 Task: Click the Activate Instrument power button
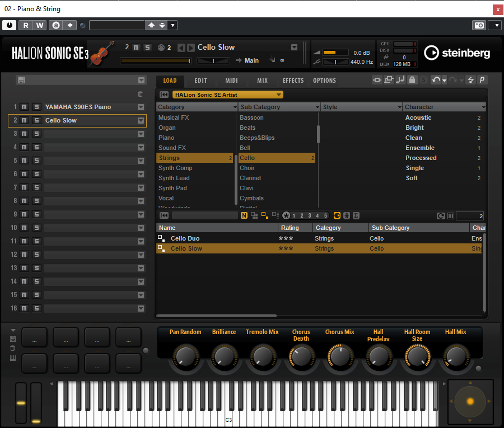[10, 25]
